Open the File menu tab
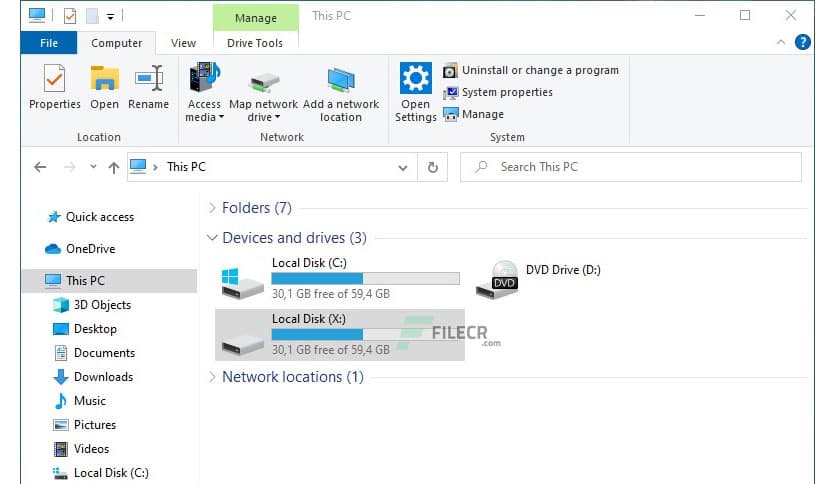Image resolution: width=836 pixels, height=484 pixels. (x=49, y=43)
